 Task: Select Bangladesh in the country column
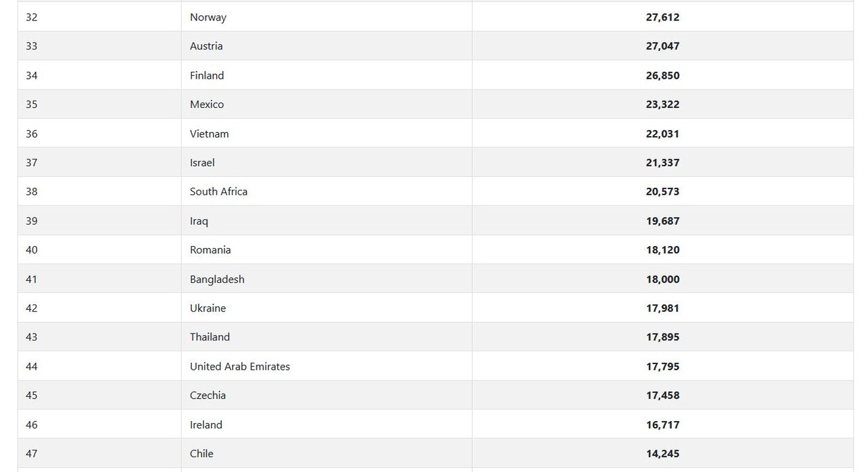pos(217,279)
